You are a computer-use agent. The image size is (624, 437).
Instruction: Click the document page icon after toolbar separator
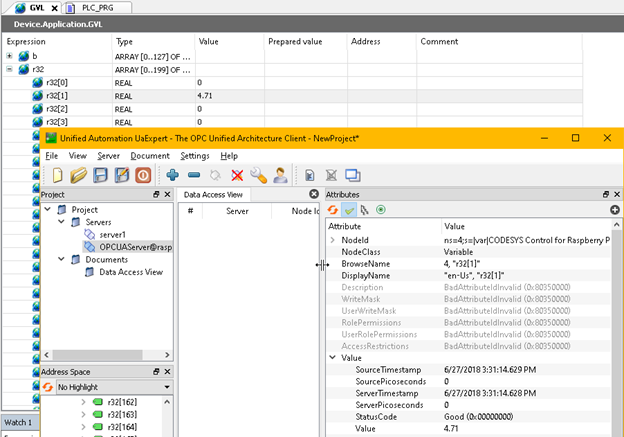[x=310, y=175]
